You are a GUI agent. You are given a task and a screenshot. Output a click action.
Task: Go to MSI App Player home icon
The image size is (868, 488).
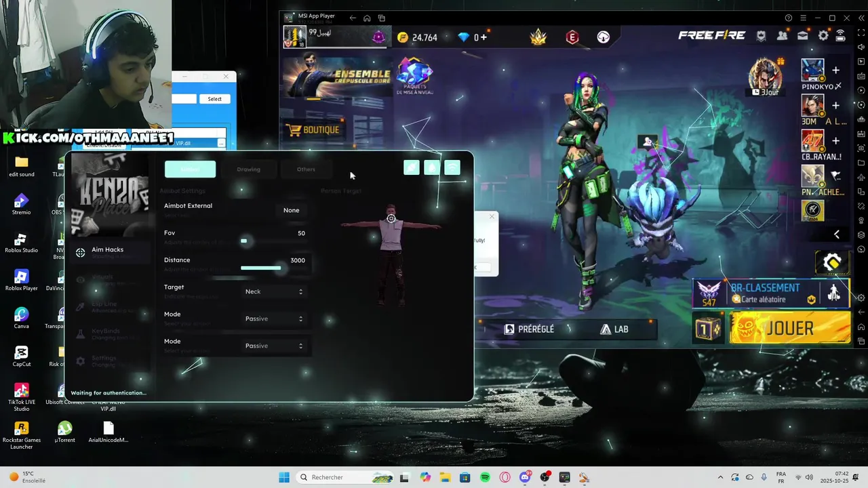tap(367, 18)
